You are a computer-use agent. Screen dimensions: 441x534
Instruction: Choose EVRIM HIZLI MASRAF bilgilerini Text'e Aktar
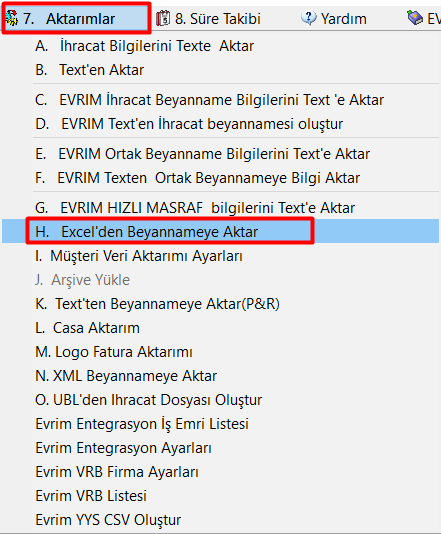click(x=220, y=208)
